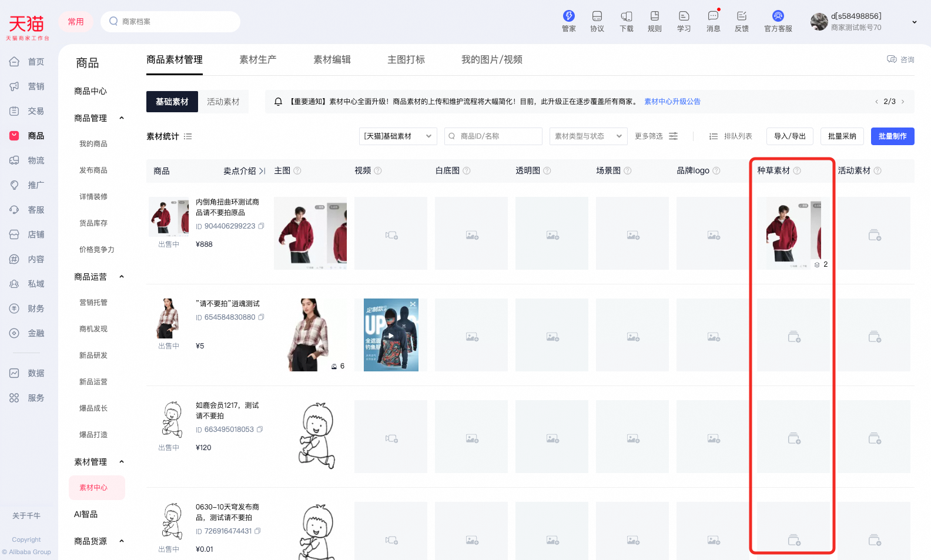The height and width of the screenshot is (560, 931).
Task: Add 种草素材 for product 654584830880
Action: coord(793,336)
